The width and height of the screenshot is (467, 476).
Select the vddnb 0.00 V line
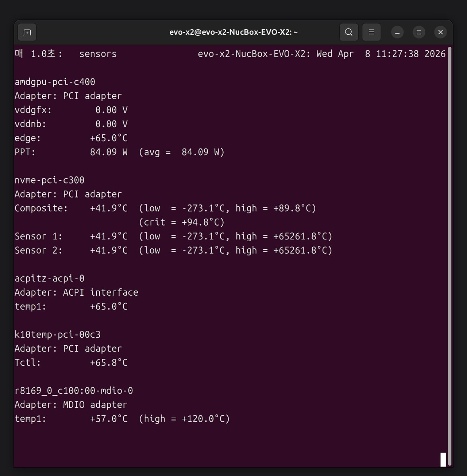pyautogui.click(x=71, y=124)
